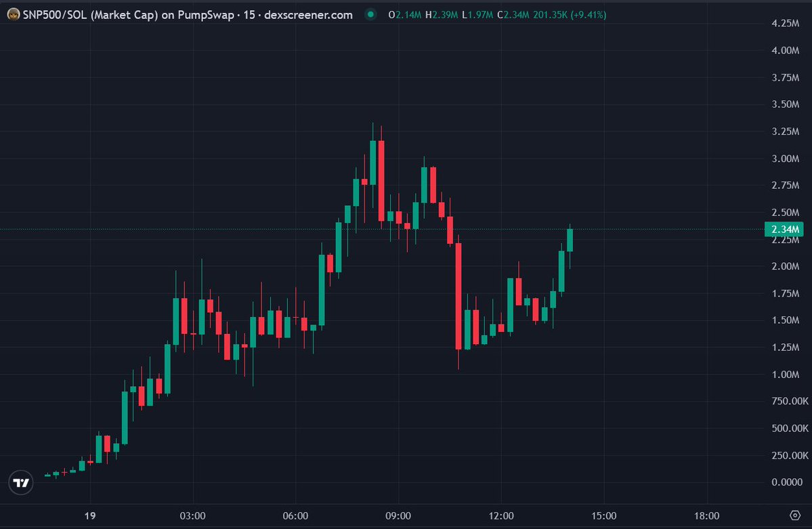Click the 2.00M price axis label
The height and width of the screenshot is (529, 812).
(785, 266)
